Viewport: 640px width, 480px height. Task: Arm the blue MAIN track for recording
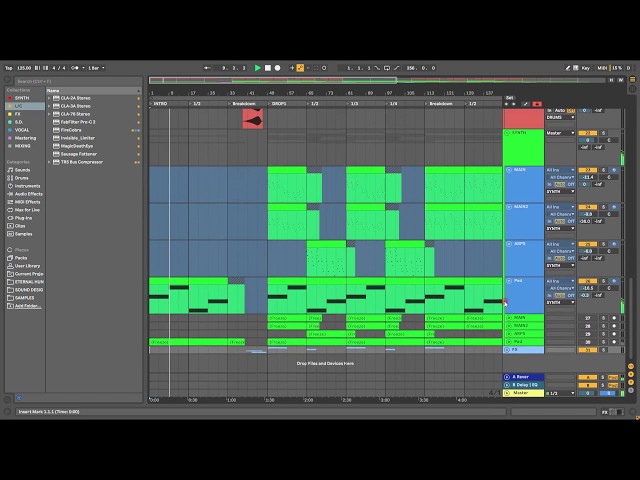(614, 170)
